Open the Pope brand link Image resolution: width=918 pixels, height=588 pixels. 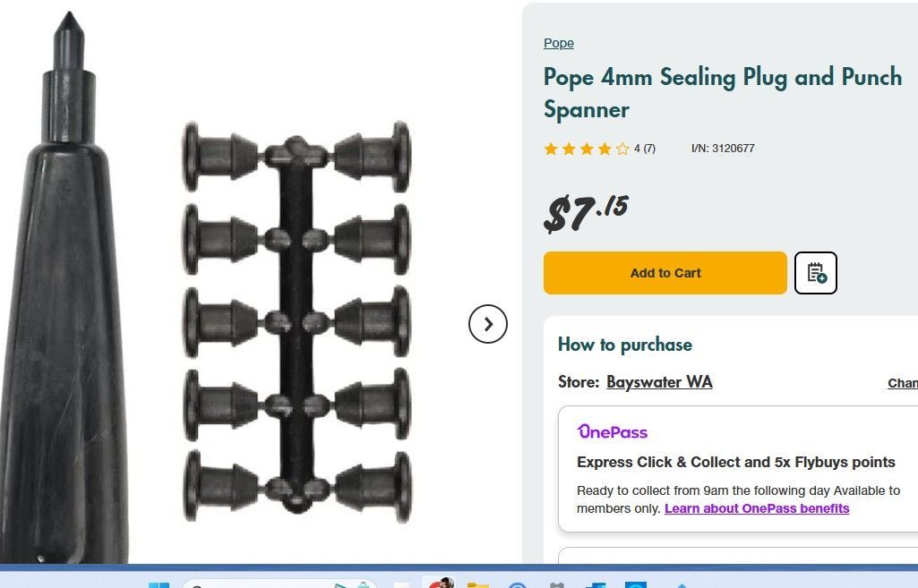559,43
